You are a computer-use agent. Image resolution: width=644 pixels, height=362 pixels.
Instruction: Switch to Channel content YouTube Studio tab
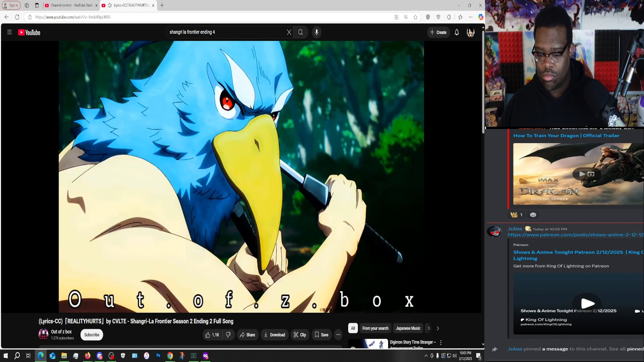[x=71, y=5]
